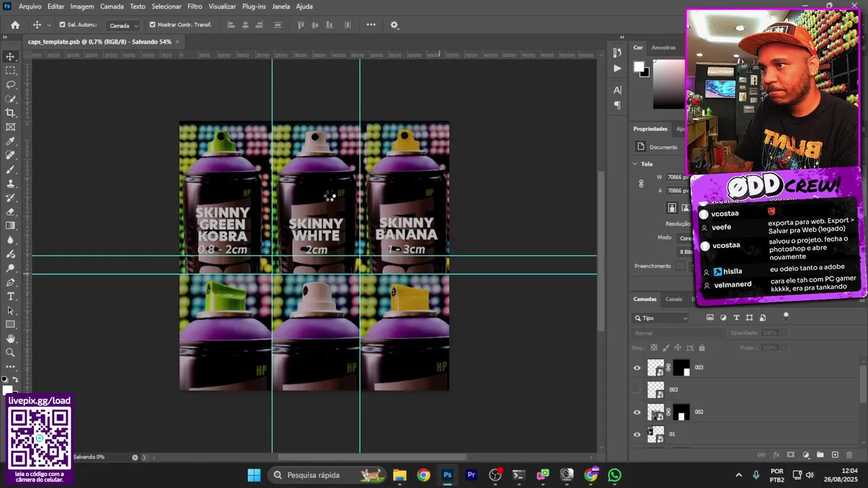Select the Gradient tool

pos(10,226)
